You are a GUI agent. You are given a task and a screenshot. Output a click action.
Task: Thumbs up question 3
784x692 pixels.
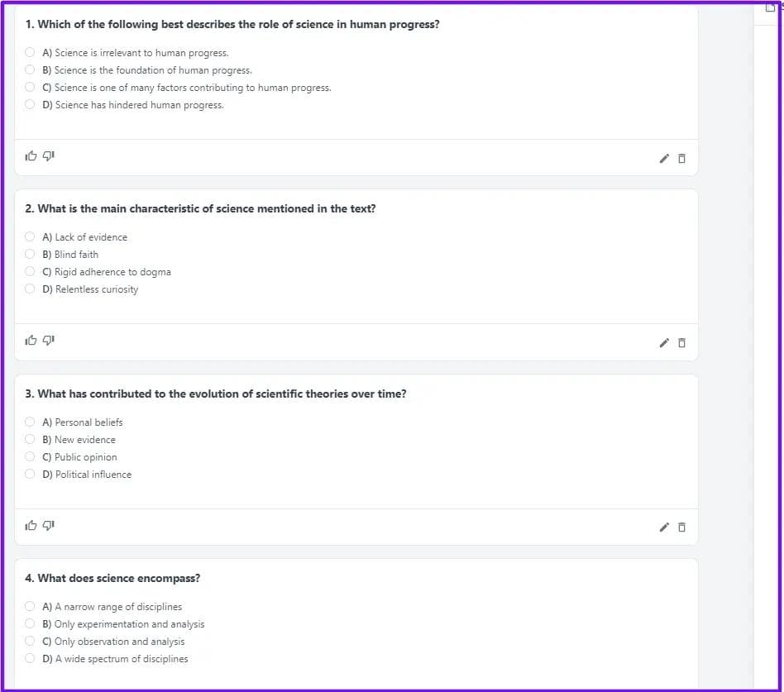[31, 525]
